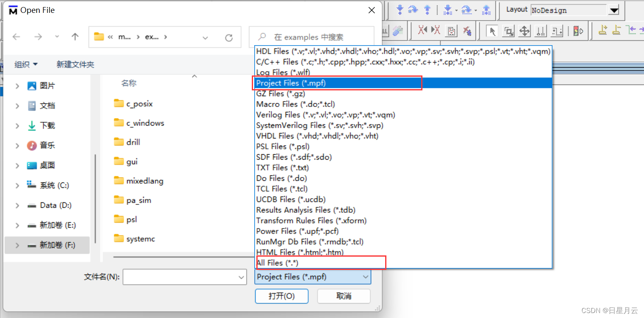Sort by the 名称 column header
This screenshot has height=318, width=644.
click(129, 83)
